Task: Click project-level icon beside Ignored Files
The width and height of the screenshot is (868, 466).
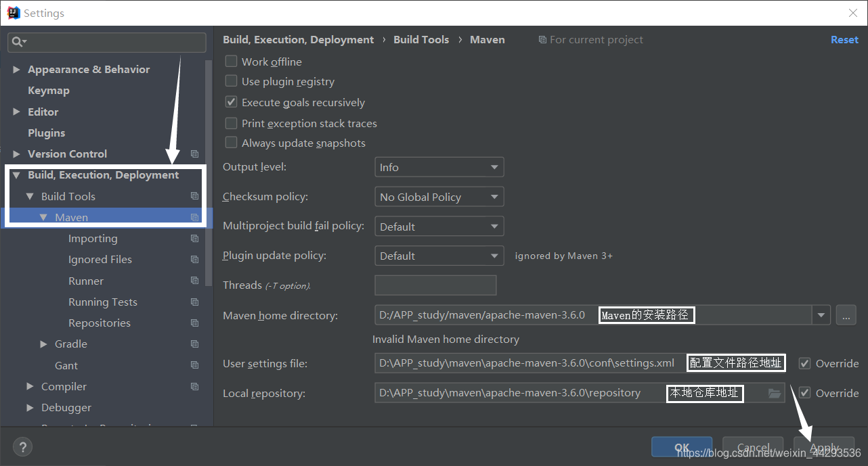Action: point(194,260)
